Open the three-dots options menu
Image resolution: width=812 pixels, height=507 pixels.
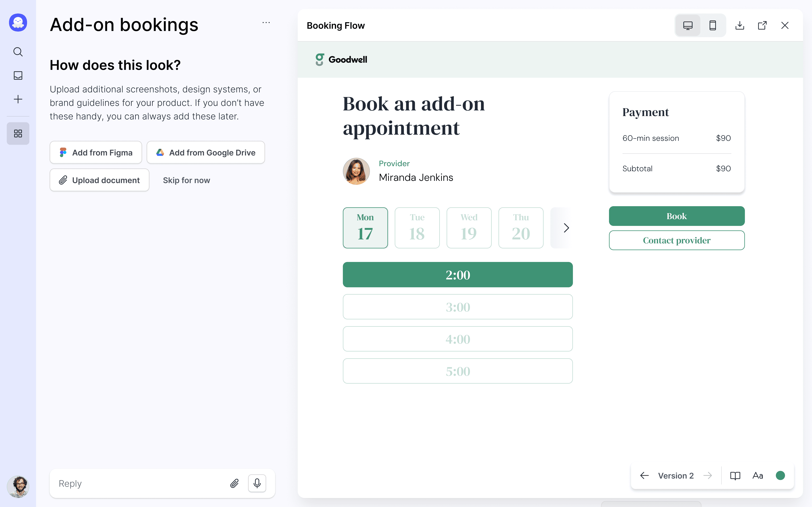(x=266, y=23)
